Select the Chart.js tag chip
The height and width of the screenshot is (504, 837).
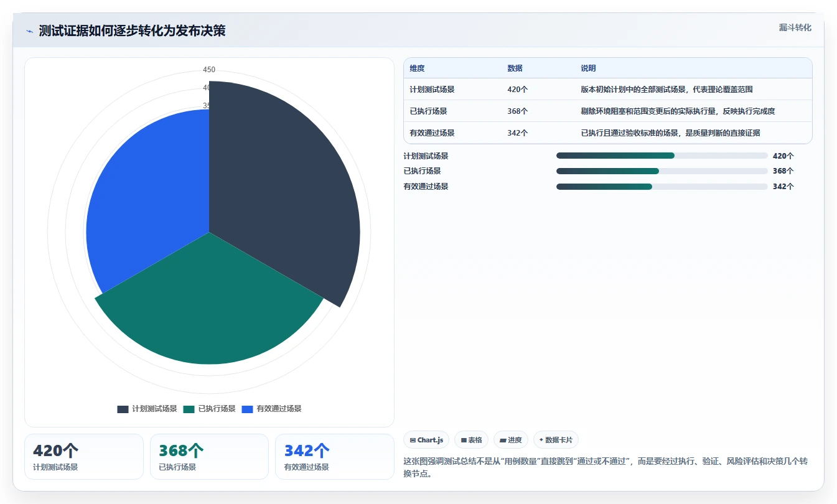pyautogui.click(x=426, y=440)
